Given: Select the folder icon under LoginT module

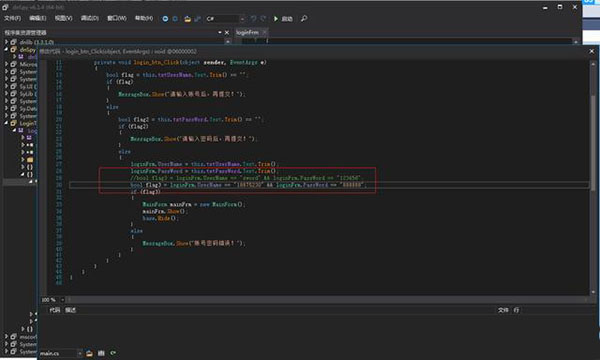Looking at the screenshot, I should (29, 160).
